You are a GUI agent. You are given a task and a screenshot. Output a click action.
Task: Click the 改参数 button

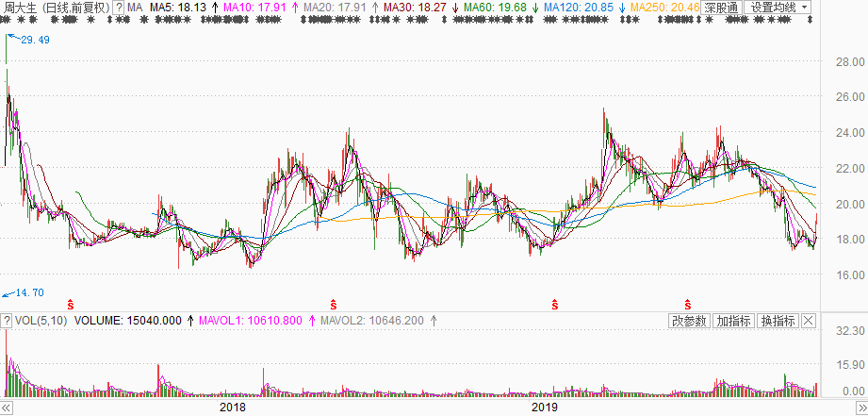click(689, 321)
